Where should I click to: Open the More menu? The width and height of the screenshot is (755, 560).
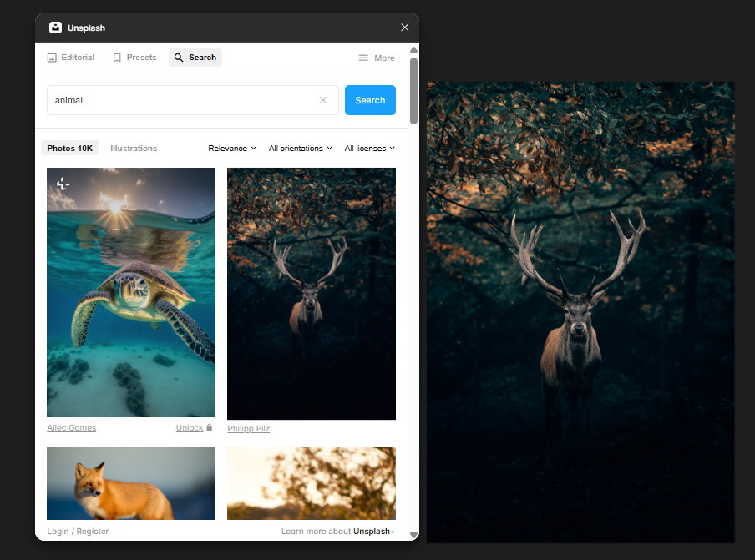point(377,58)
